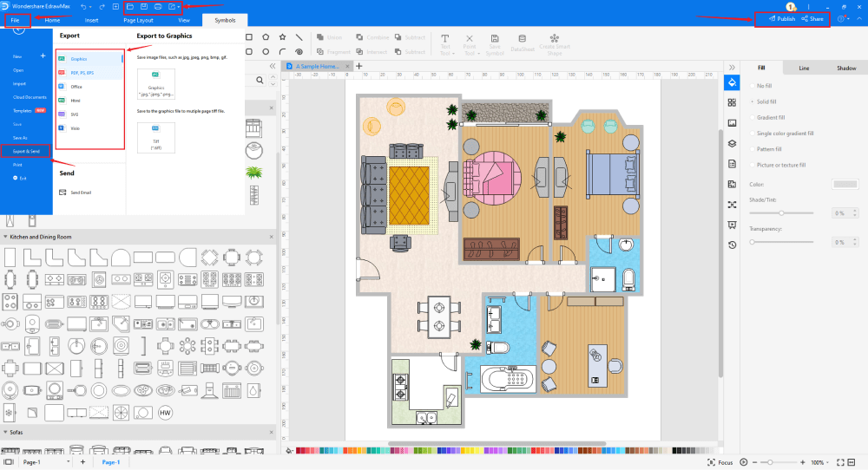Select the star shape drawing tool
This screenshot has height=470, width=868.
tap(282, 37)
